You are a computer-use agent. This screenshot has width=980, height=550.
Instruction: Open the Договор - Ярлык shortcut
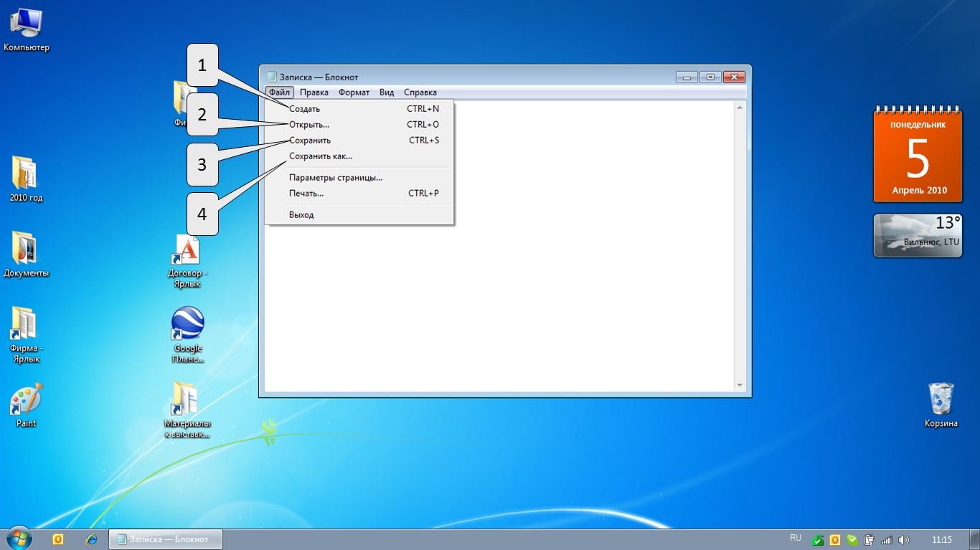tap(187, 251)
